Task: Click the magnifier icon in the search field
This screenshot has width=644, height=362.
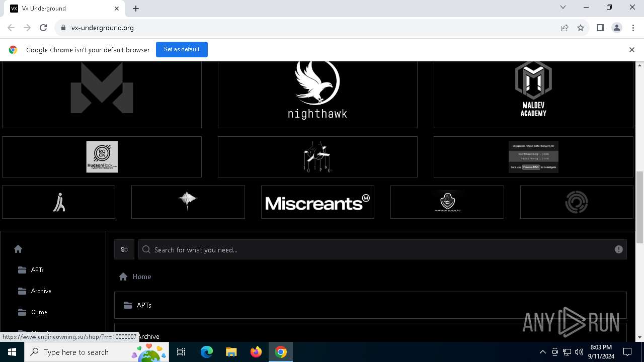Action: click(x=146, y=249)
